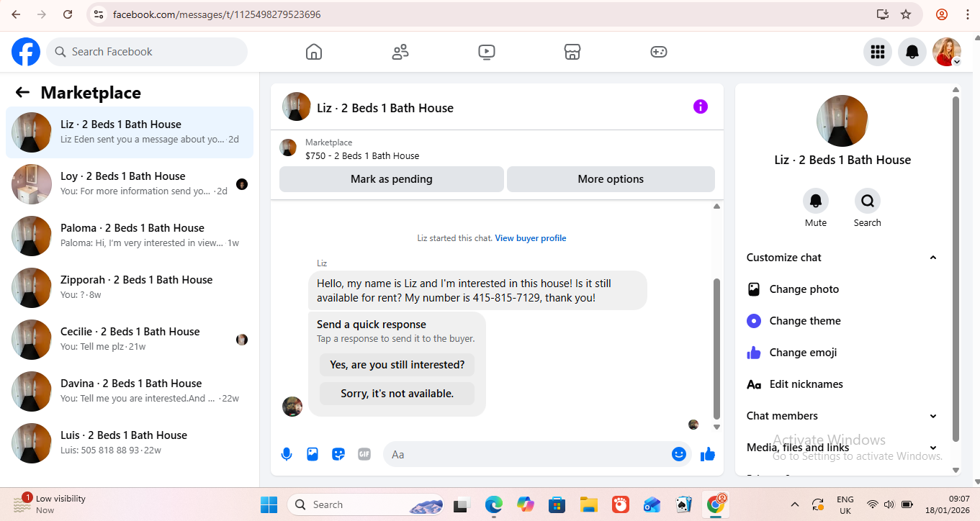Open the Watch video icon
This screenshot has height=521, width=980.
[x=487, y=52]
